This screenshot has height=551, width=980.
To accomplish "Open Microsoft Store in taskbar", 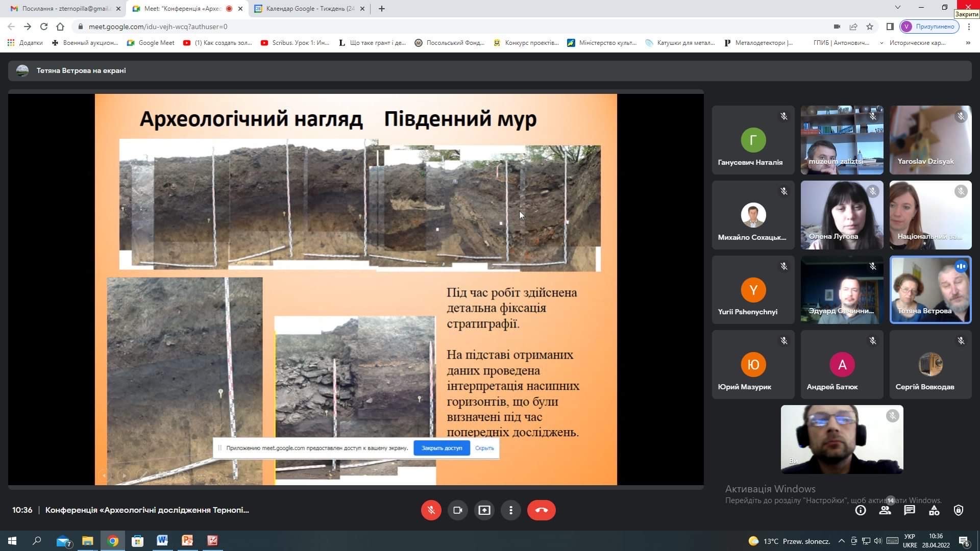I will point(137,541).
